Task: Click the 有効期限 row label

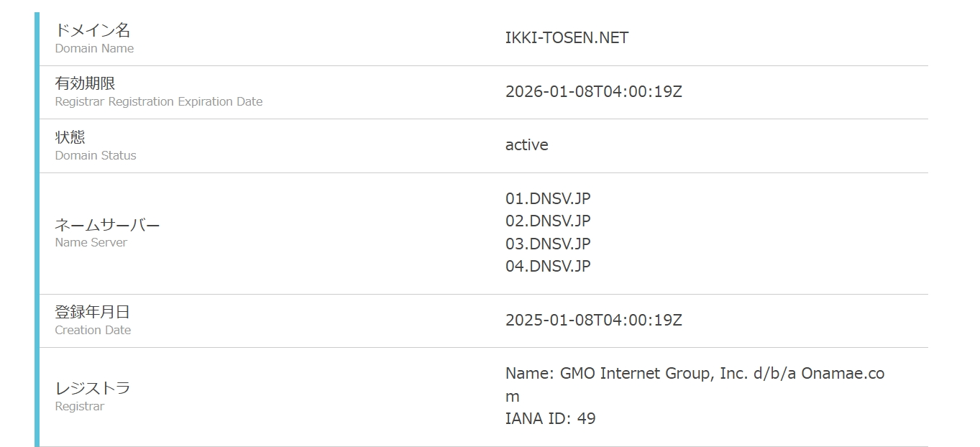Action: tap(85, 83)
